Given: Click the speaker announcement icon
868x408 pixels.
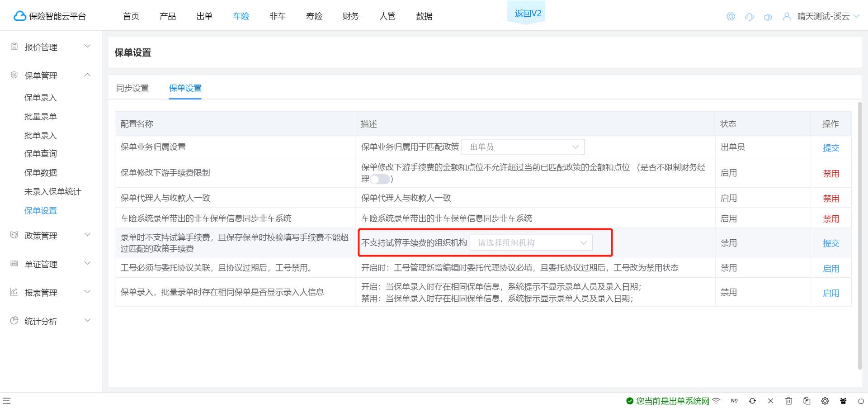Looking at the screenshot, I should (x=768, y=17).
